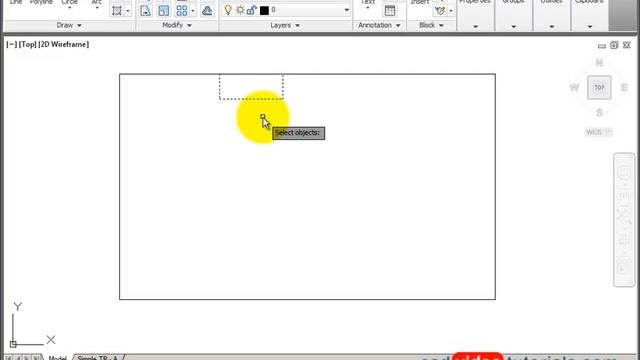
Task: Expand the Annotation panel
Action: pos(379,25)
